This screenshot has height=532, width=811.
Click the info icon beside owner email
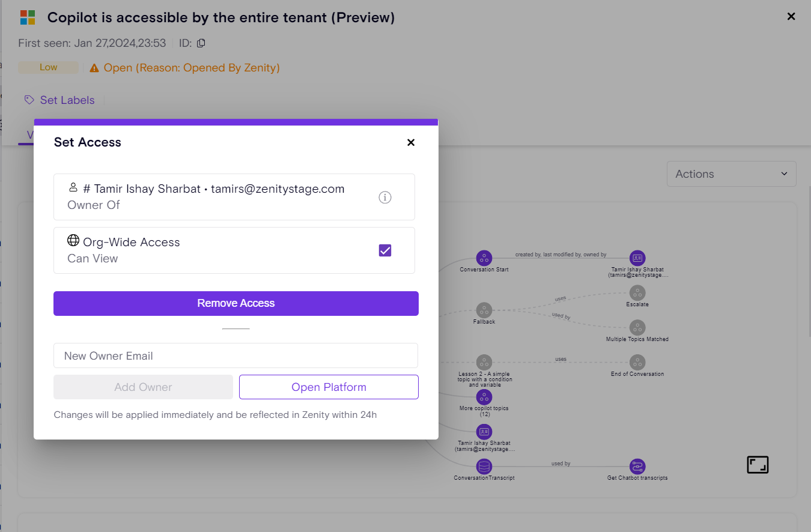click(x=385, y=197)
